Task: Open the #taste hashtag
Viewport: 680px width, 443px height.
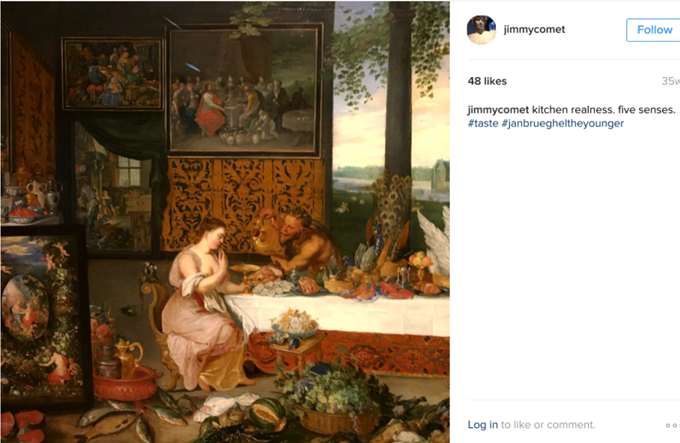Action: click(483, 124)
